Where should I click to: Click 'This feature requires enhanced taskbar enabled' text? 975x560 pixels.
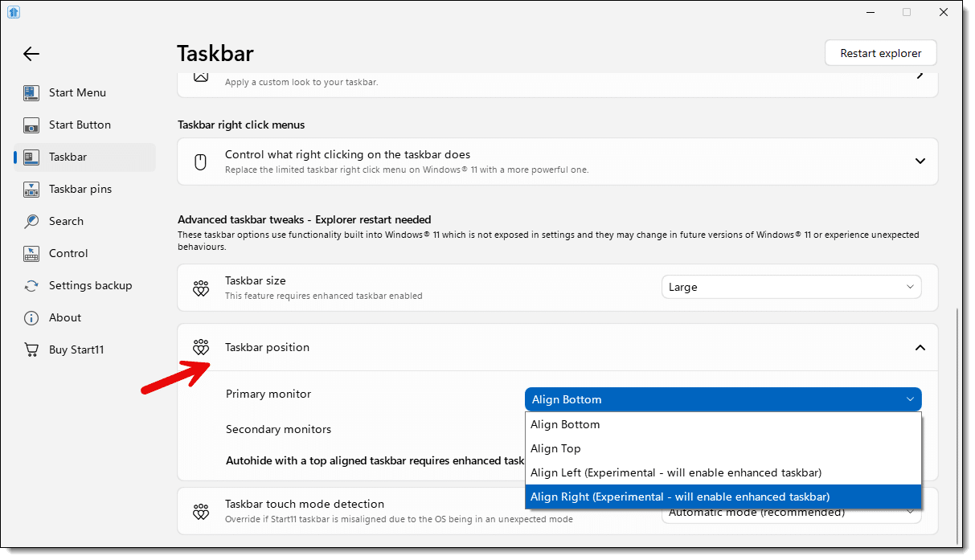point(324,296)
